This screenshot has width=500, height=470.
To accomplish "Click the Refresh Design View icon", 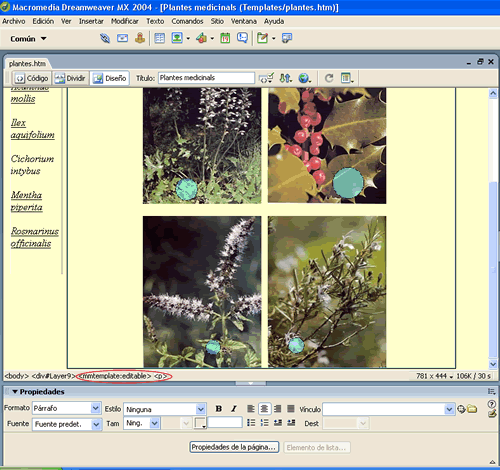I will click(x=329, y=78).
